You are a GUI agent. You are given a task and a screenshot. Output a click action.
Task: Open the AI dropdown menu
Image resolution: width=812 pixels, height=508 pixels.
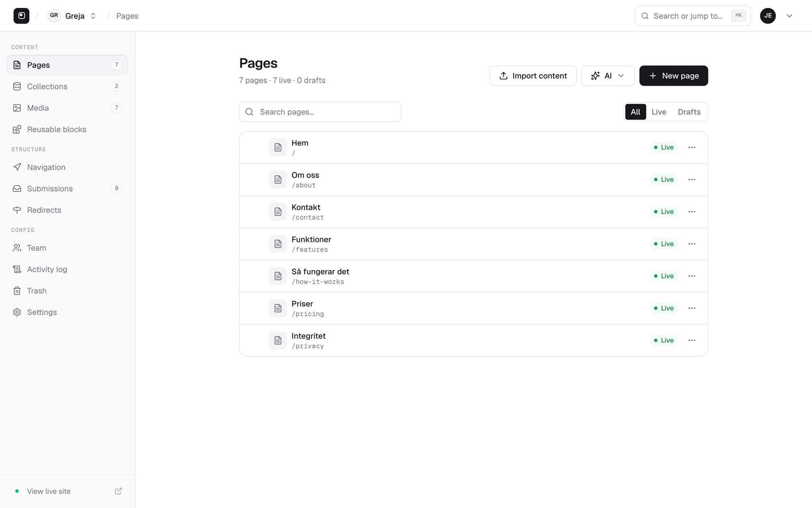(608, 76)
